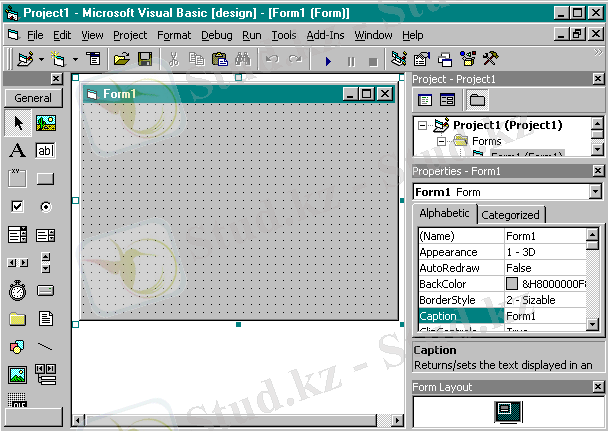This screenshot has height=431, width=608.
Task: Open the Project menu
Action: click(x=130, y=35)
